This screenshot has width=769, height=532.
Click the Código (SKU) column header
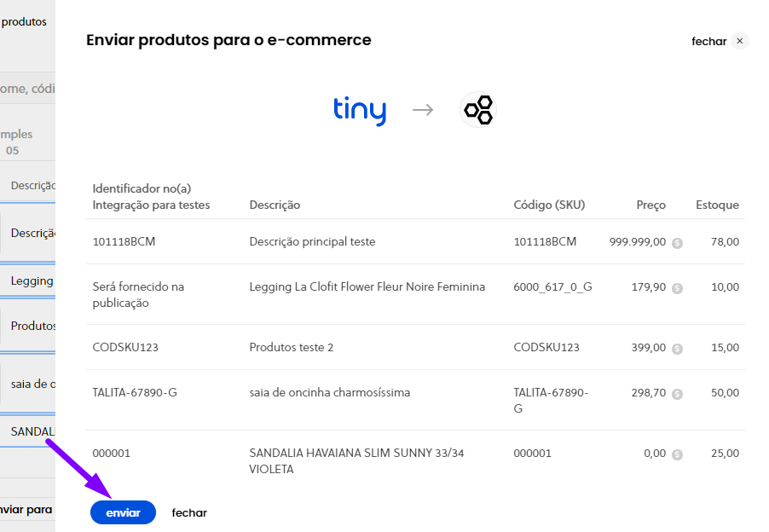point(549,205)
